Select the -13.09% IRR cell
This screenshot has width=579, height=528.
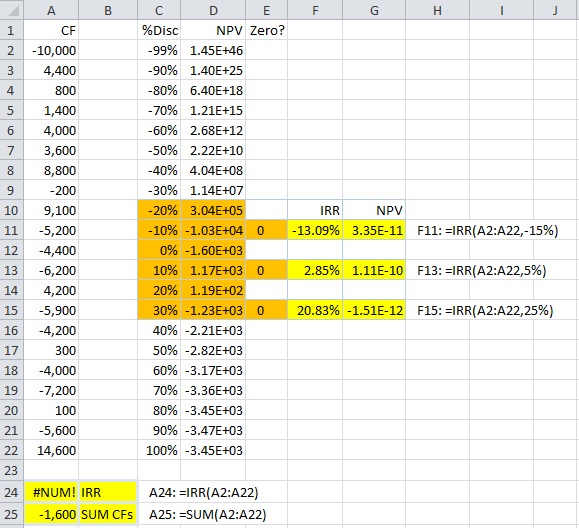(315, 230)
